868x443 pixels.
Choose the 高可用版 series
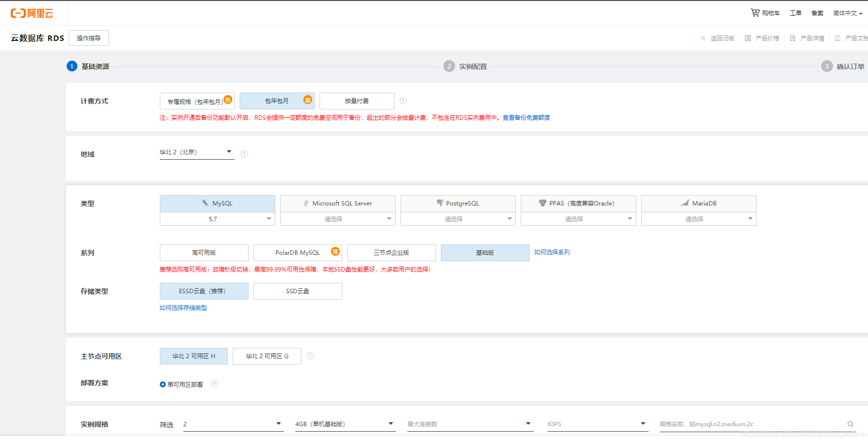click(x=204, y=253)
